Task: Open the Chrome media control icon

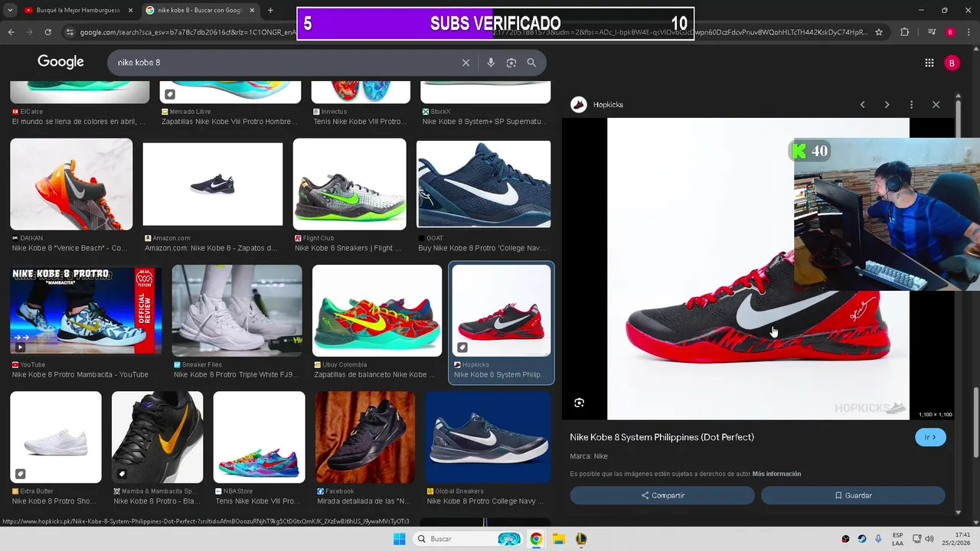Action: pyautogui.click(x=932, y=32)
